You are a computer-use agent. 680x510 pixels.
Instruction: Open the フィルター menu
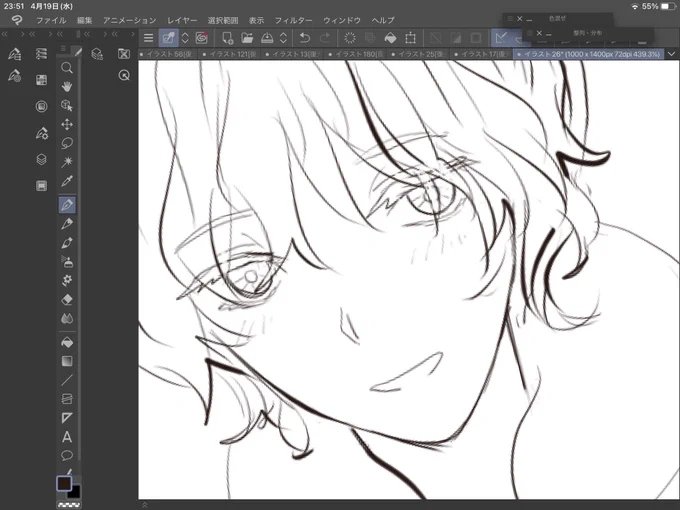[293, 20]
